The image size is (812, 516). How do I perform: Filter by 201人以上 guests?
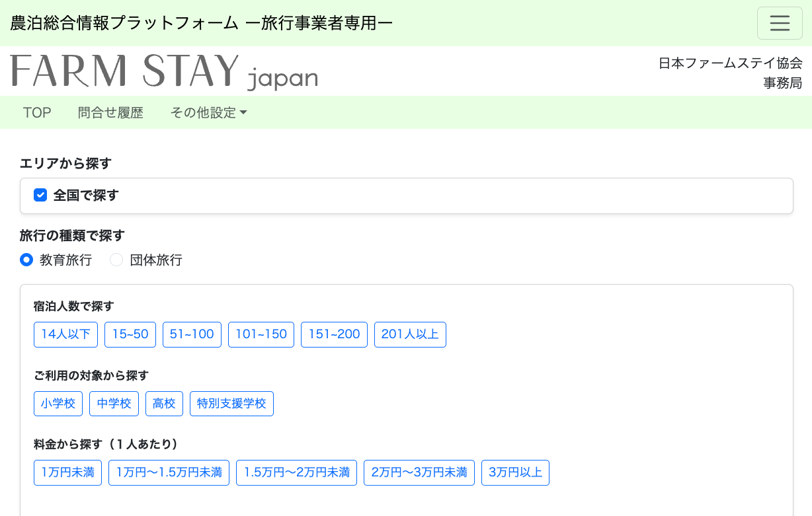410,334
